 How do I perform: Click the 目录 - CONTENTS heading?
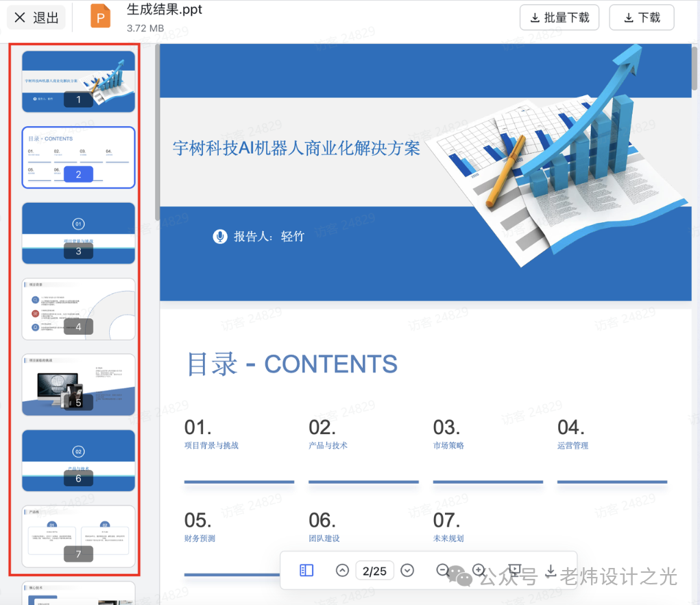click(291, 364)
